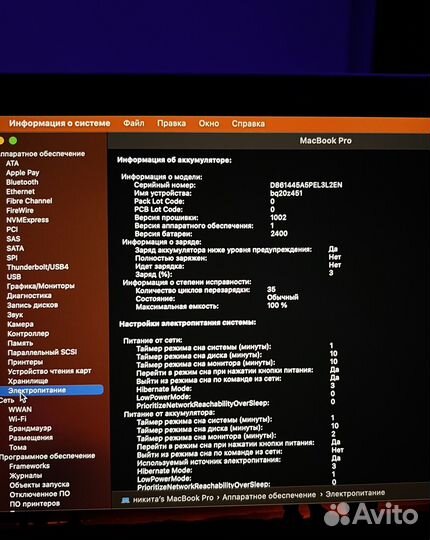Select Параллельный SCSI in the sidebar
This screenshot has height=540, width=430.
coord(42,353)
